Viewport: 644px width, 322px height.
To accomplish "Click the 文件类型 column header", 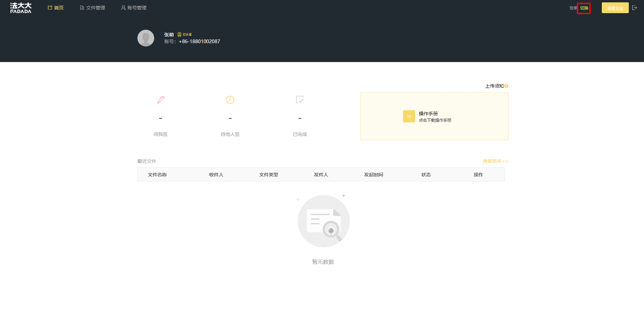I will coord(269,175).
